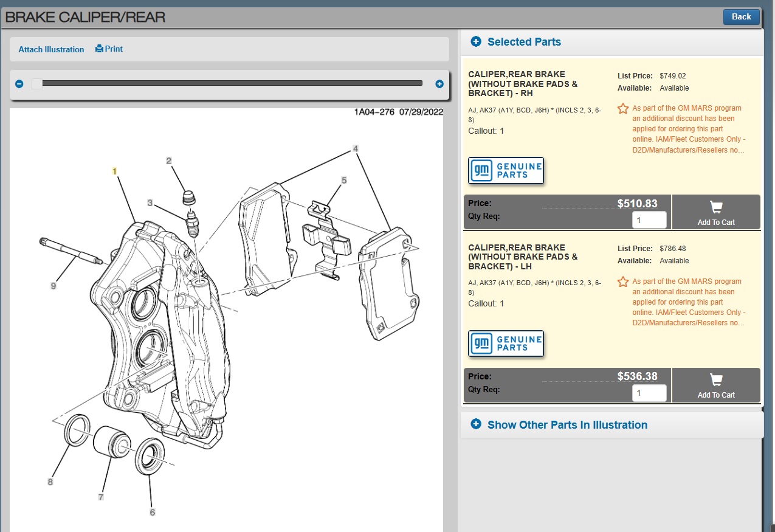Screen dimensions: 775x532
Task: Add LH caliper to cart
Action: [x=715, y=385]
